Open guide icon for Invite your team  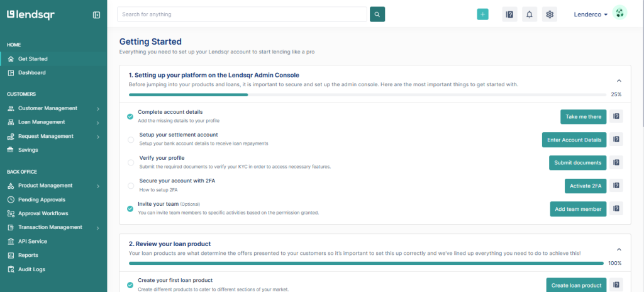(x=616, y=208)
